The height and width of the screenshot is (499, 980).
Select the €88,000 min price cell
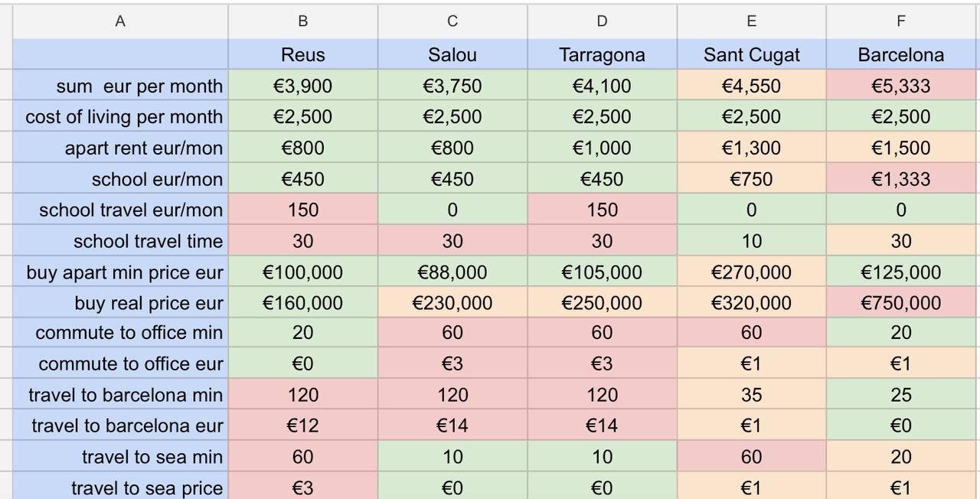[452, 272]
